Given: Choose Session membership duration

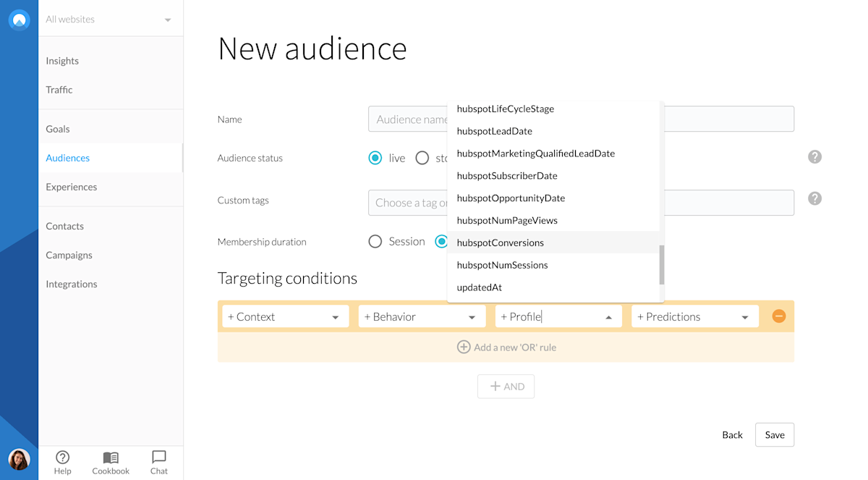Looking at the screenshot, I should (x=375, y=242).
